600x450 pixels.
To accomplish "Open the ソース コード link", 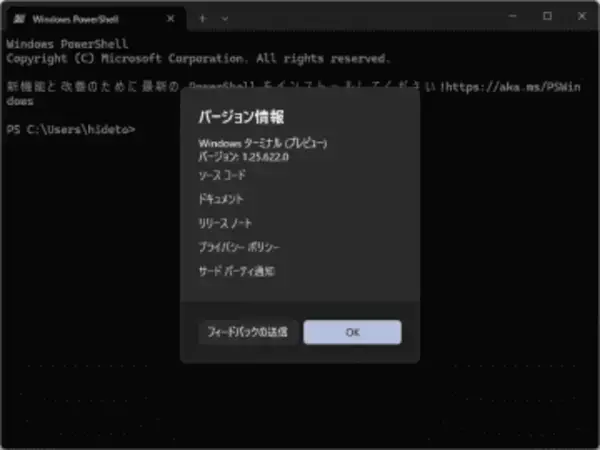I will [222, 175].
